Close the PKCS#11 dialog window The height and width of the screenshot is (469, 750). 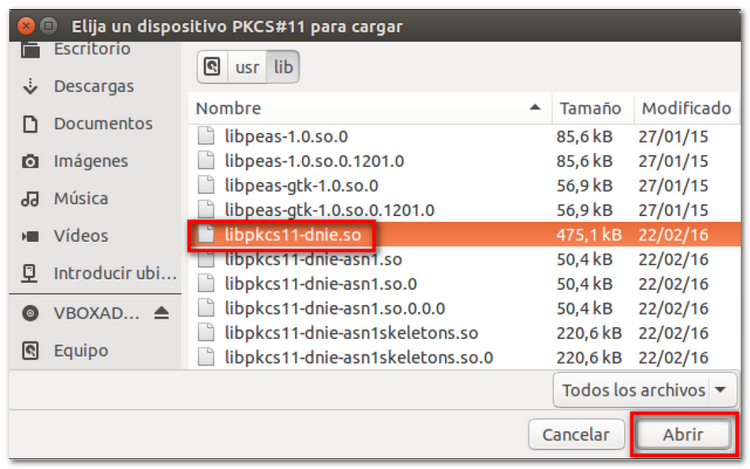27,26
